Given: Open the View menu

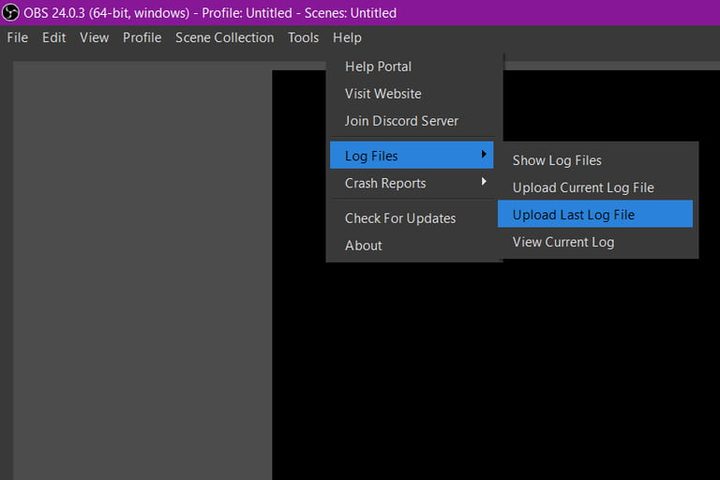Looking at the screenshot, I should click(94, 38).
